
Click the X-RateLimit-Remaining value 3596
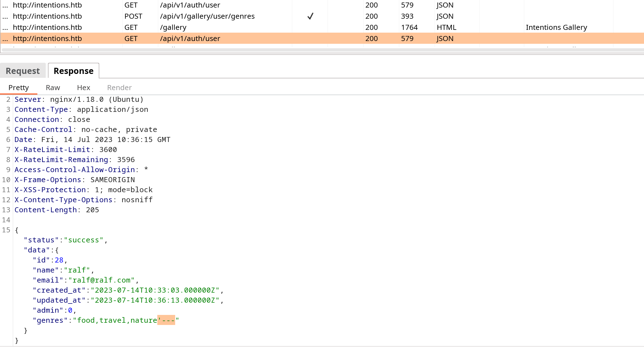point(126,160)
